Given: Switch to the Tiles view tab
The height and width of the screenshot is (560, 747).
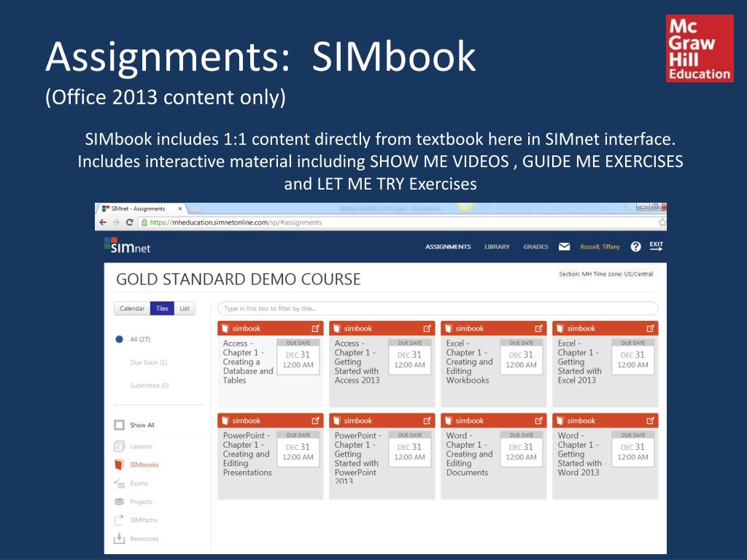Looking at the screenshot, I should [162, 308].
